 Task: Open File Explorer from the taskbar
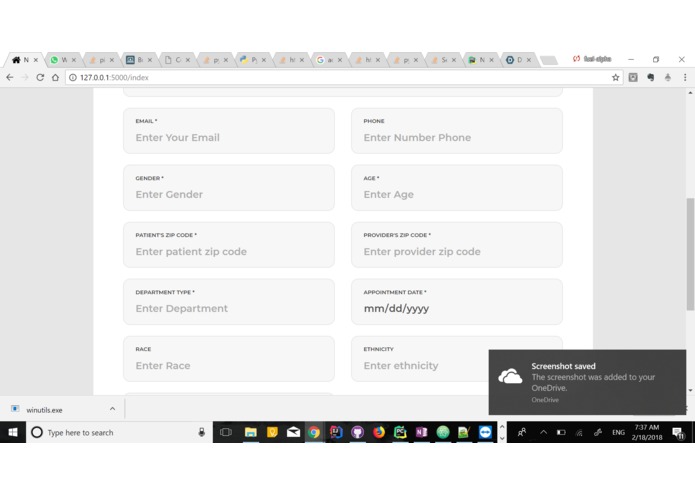[250, 432]
